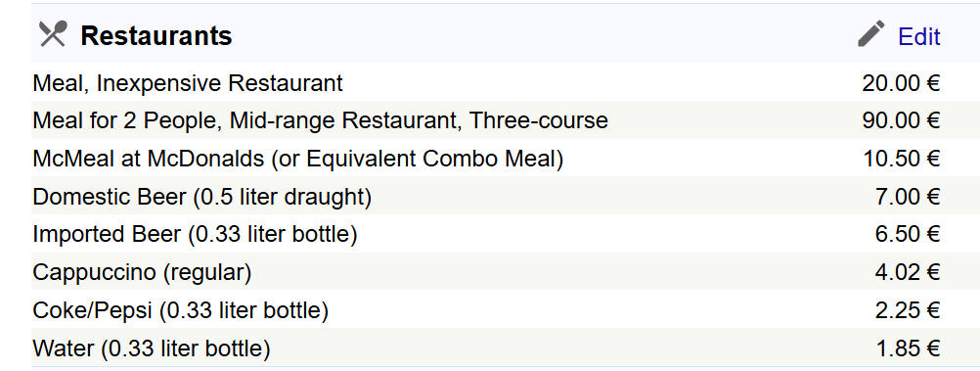Viewport: 980px width, 371px height.
Task: Click the Imported Beer (0.33 liter bottle) label
Action: [195, 234]
